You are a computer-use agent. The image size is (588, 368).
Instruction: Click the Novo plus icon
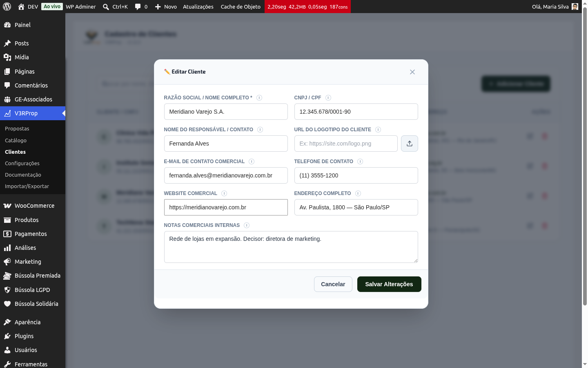pyautogui.click(x=158, y=7)
